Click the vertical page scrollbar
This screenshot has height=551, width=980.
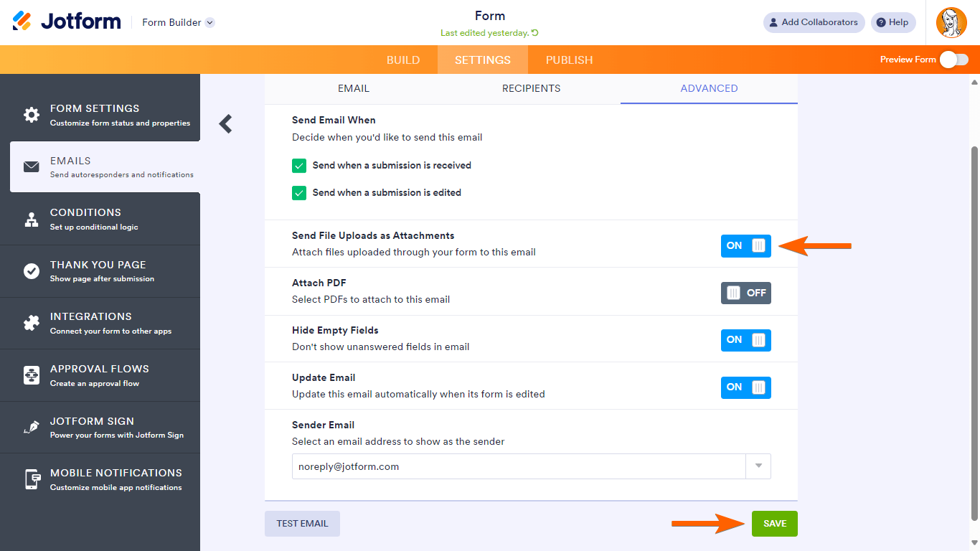click(974, 334)
